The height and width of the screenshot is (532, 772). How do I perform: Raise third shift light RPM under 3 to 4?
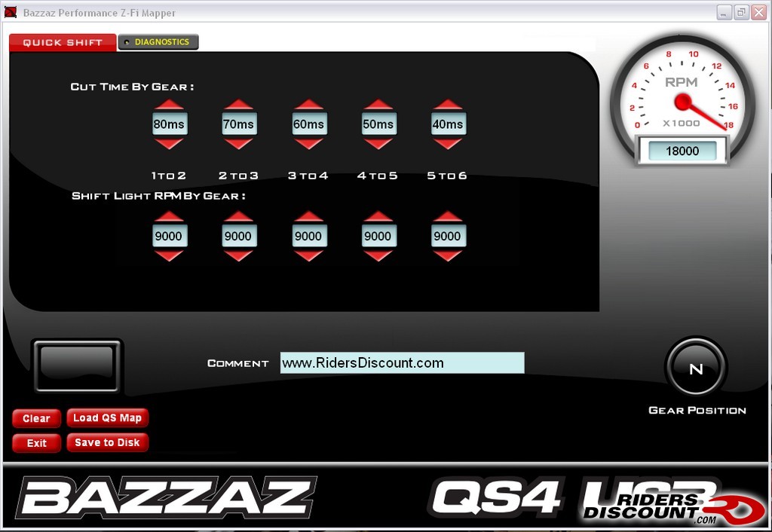coord(308,216)
